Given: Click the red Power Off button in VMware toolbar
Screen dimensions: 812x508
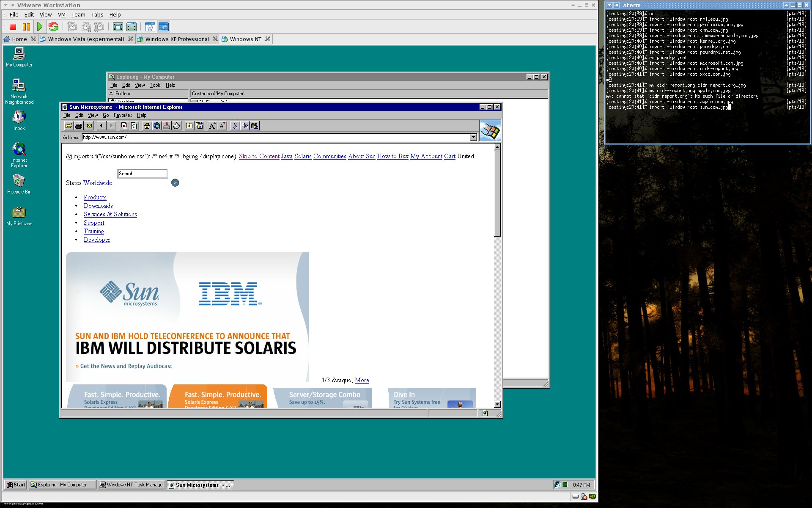Looking at the screenshot, I should (13, 27).
